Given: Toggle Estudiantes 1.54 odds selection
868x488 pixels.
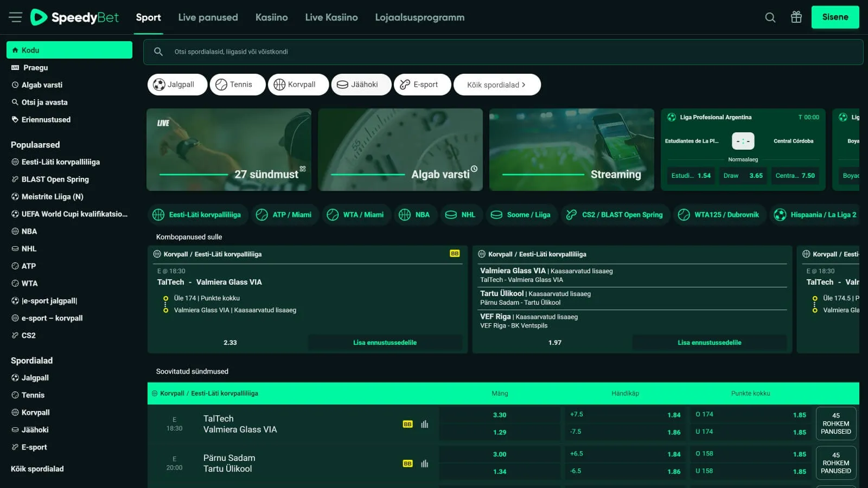Looking at the screenshot, I should (691, 176).
